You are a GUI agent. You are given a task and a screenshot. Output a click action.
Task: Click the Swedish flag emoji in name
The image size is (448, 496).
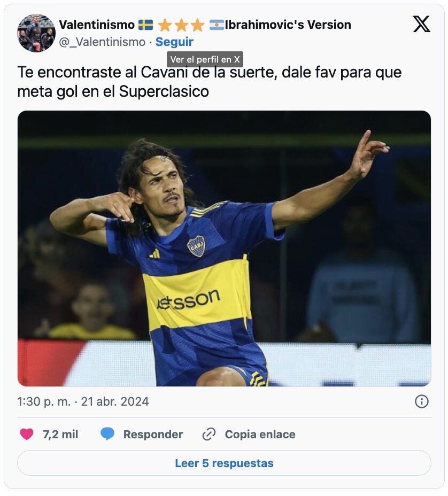(x=146, y=25)
